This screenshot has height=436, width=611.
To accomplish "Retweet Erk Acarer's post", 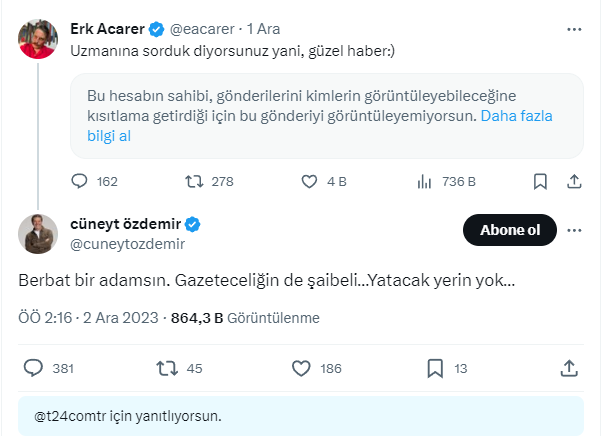I will coord(196,181).
